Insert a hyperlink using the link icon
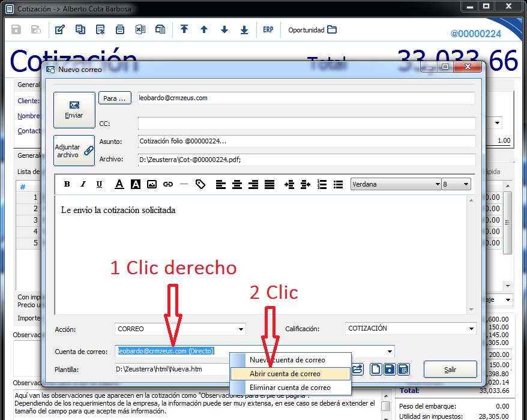 pos(168,184)
